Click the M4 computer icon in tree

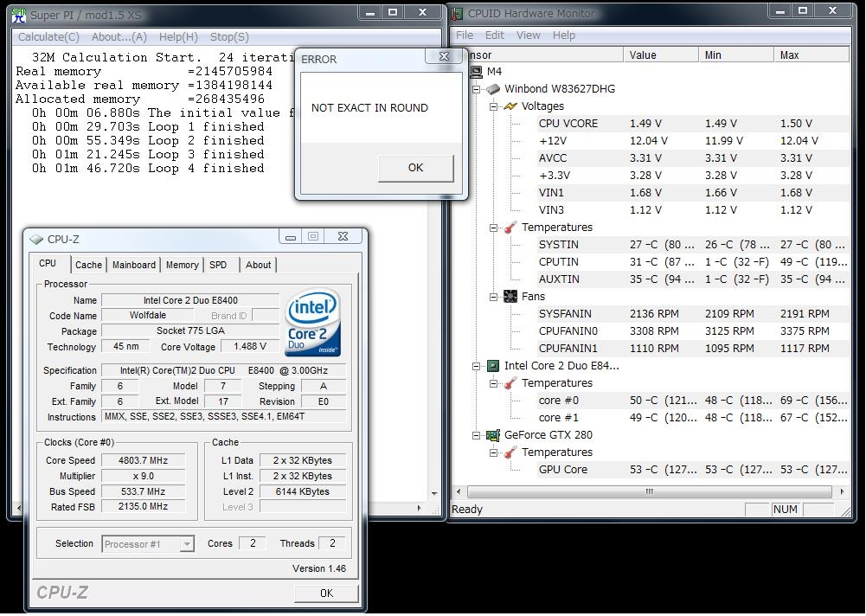(x=475, y=72)
